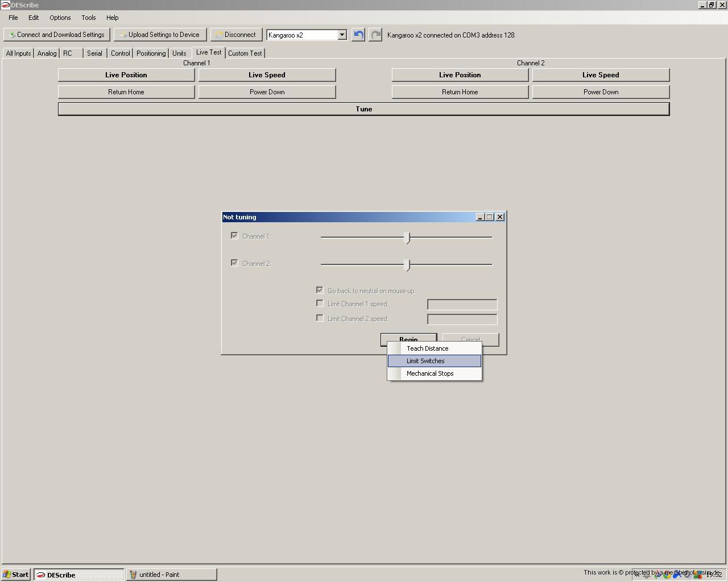Click the redo arrow icon in toolbar
This screenshot has width=728, height=582.
point(375,35)
